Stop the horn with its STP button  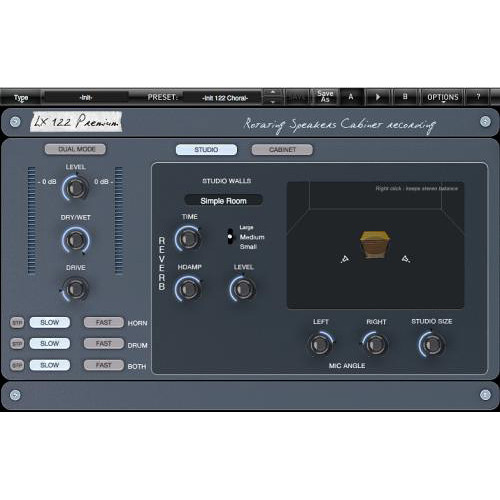(x=17, y=323)
